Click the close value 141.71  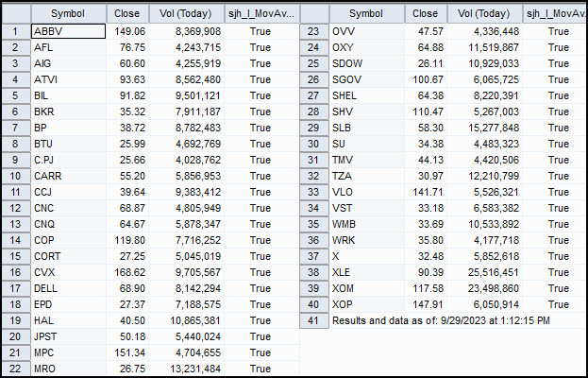click(428, 192)
